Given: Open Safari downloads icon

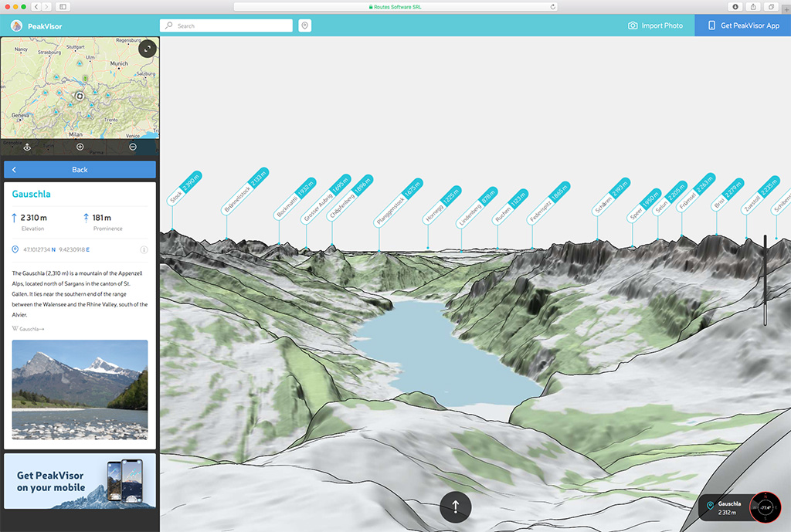Looking at the screenshot, I should [x=735, y=6].
